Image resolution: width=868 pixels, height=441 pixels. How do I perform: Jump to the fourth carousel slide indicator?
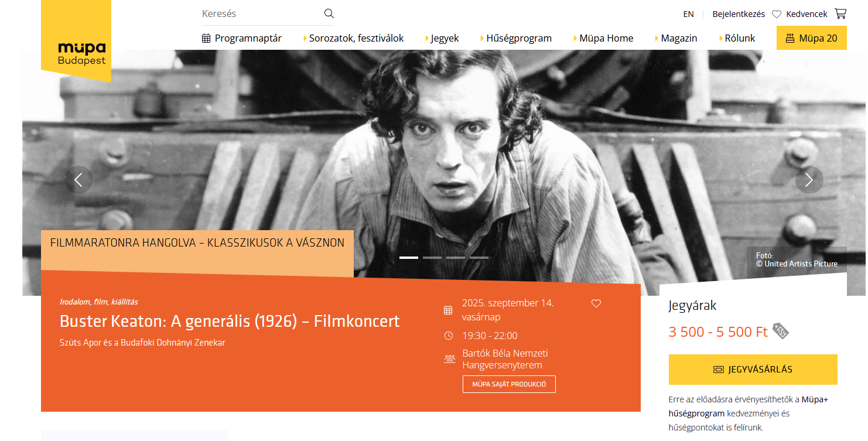(479, 258)
